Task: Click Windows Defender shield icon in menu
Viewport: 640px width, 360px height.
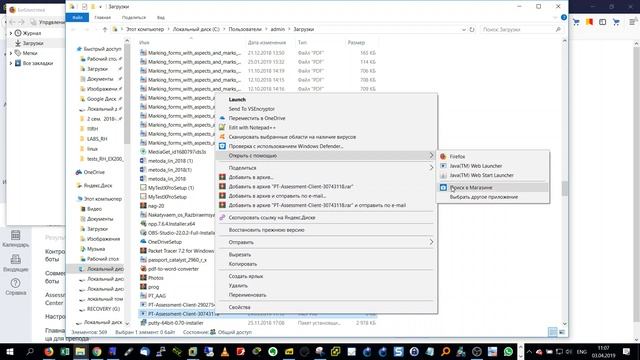Action: [222, 146]
